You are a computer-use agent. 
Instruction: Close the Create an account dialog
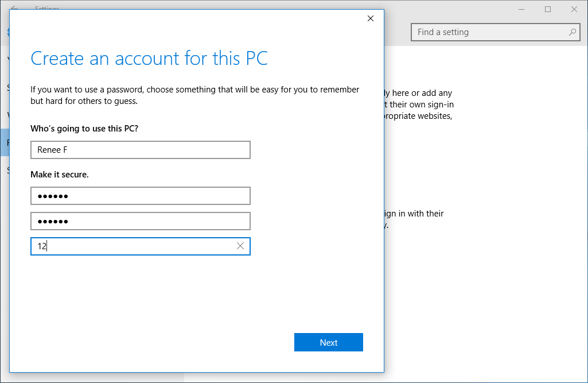click(370, 18)
